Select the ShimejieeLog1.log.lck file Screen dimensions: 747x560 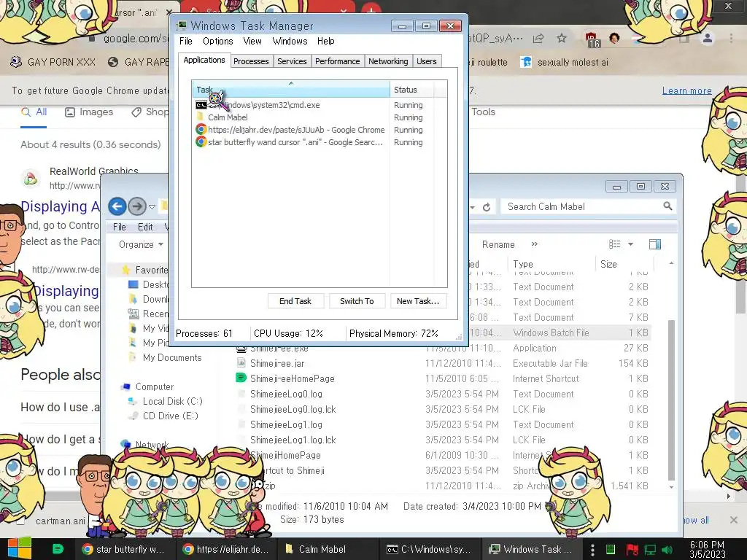[x=293, y=440]
